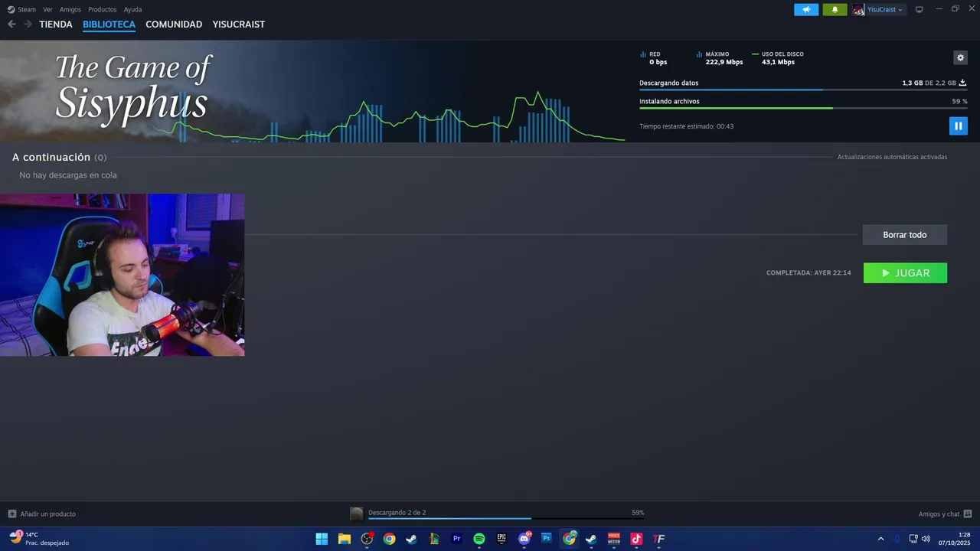Open the friends chat icon at the bottom right
The width and height of the screenshot is (980, 551).
tap(968, 514)
